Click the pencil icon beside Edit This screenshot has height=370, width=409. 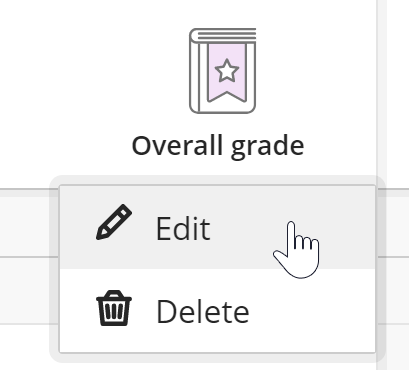(x=114, y=222)
